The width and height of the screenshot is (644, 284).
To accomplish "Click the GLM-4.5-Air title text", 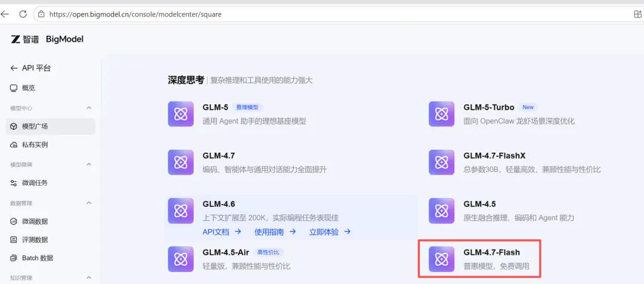I will click(x=225, y=252).
